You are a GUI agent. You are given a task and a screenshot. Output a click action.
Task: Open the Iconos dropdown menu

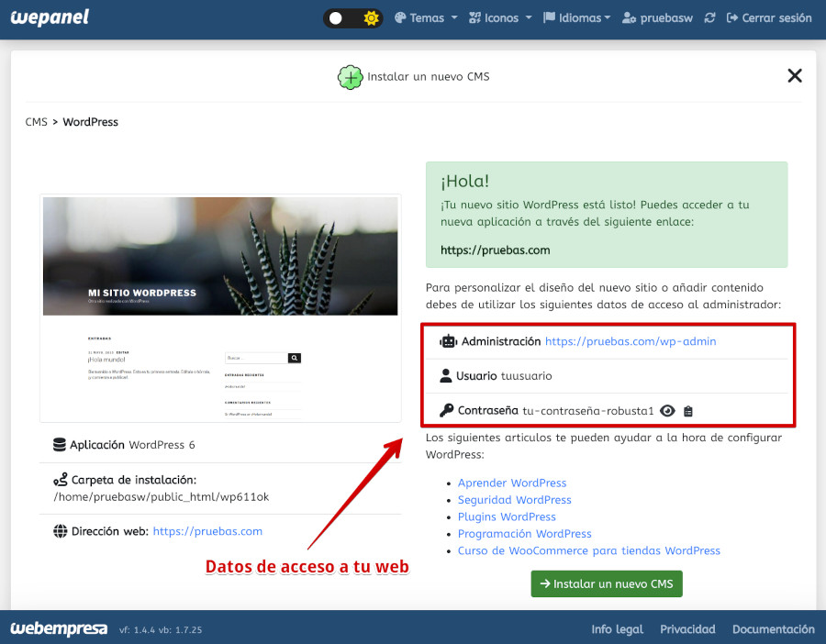point(500,18)
